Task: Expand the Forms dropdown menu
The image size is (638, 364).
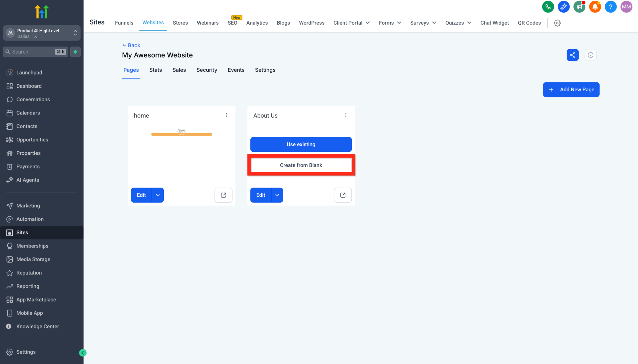Action: pos(390,23)
